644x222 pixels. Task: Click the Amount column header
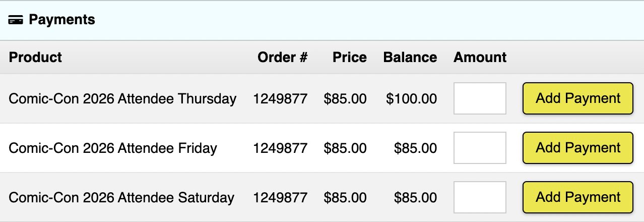pyautogui.click(x=480, y=57)
